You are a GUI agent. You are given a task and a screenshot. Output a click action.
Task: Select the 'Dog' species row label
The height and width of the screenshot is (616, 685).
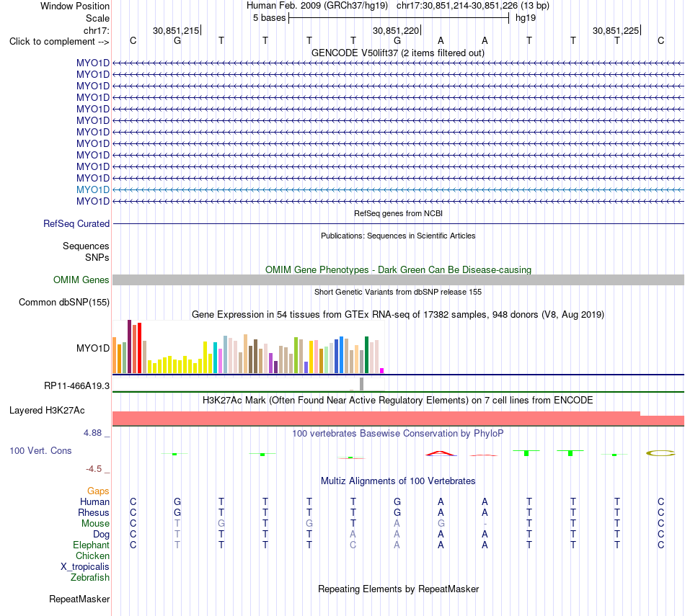101,535
